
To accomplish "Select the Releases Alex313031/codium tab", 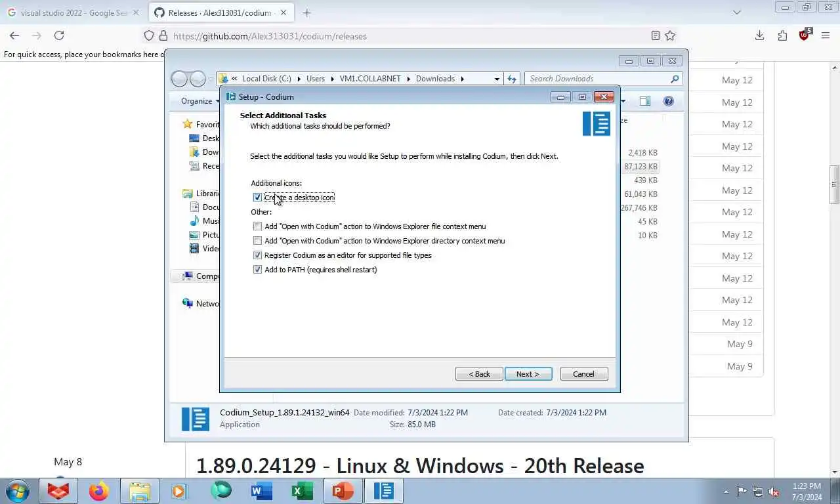I will pyautogui.click(x=221, y=12).
